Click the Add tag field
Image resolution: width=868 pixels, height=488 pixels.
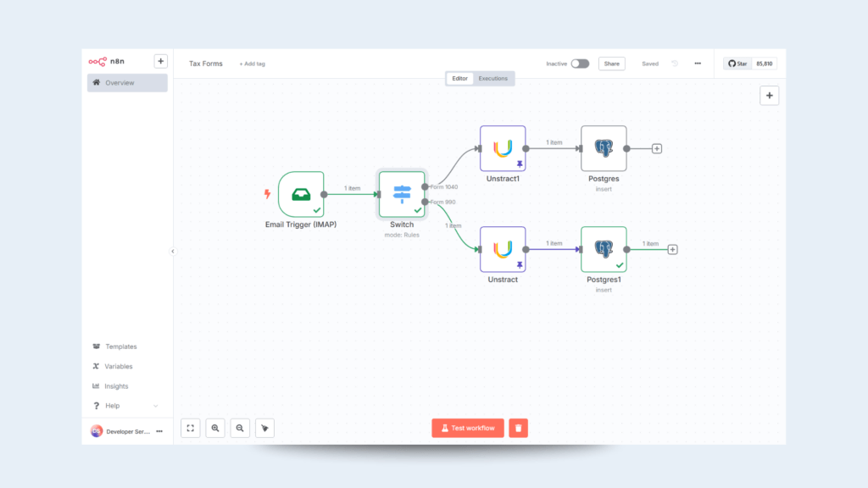pyautogui.click(x=253, y=64)
